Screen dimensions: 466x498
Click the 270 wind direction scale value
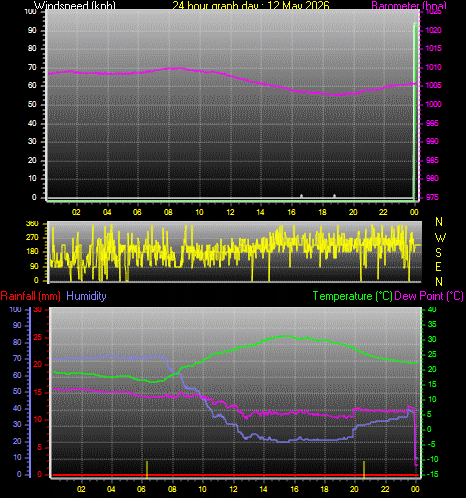32,238
